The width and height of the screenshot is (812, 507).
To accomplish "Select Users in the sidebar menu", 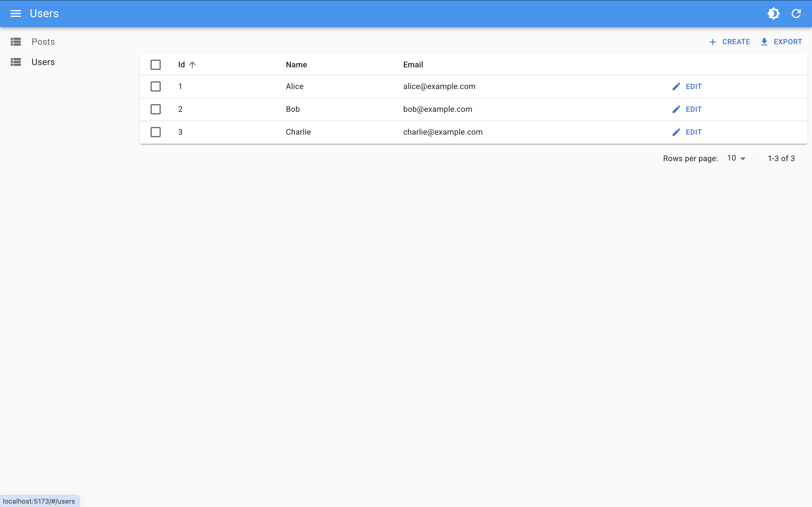I will pos(43,62).
